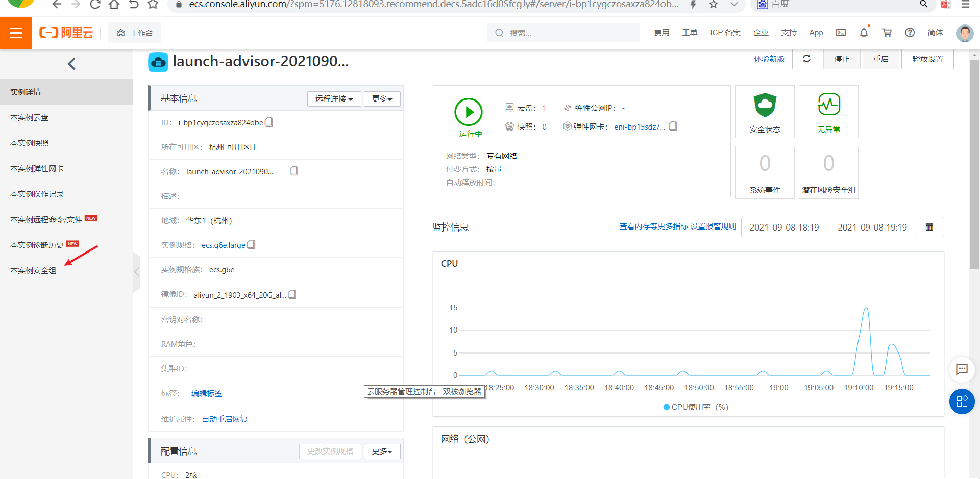Open the browser address bar dropdown arrow
980x479 pixels.
point(734,5)
